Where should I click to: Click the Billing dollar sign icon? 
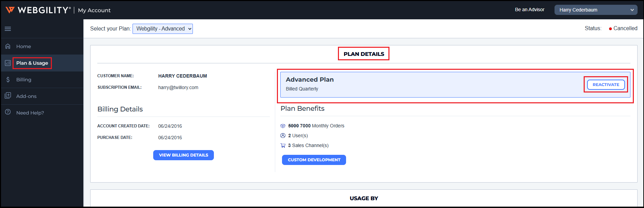8,80
